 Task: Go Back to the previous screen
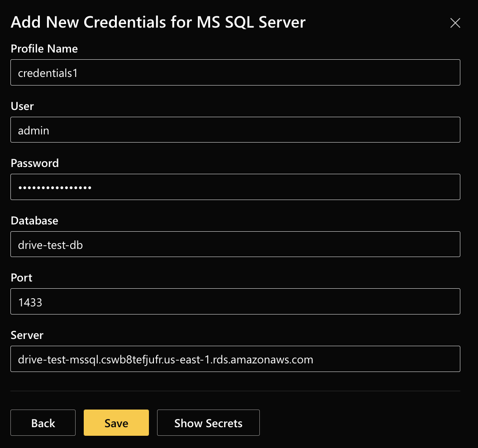click(x=43, y=423)
